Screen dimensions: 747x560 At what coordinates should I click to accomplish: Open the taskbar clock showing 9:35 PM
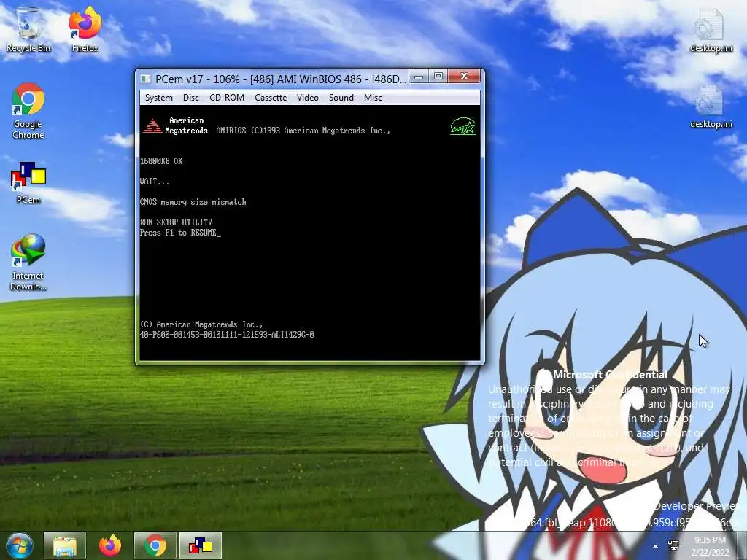pos(711,546)
